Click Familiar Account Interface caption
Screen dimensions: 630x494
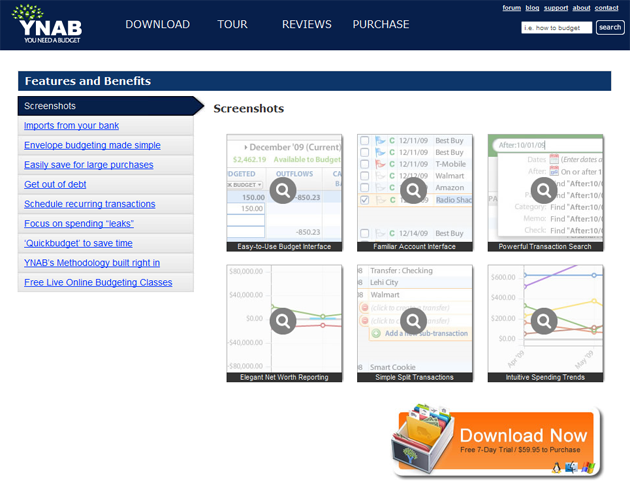415,247
